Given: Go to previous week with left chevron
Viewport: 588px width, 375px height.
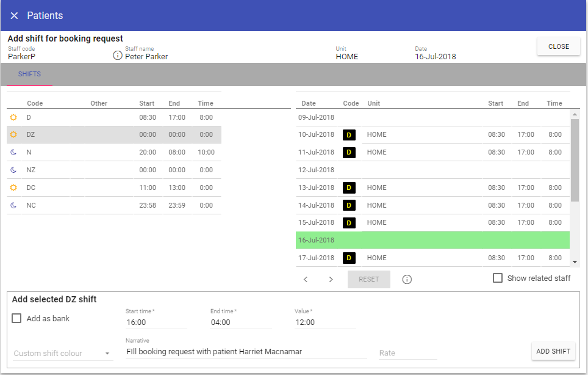Looking at the screenshot, I should [306, 279].
